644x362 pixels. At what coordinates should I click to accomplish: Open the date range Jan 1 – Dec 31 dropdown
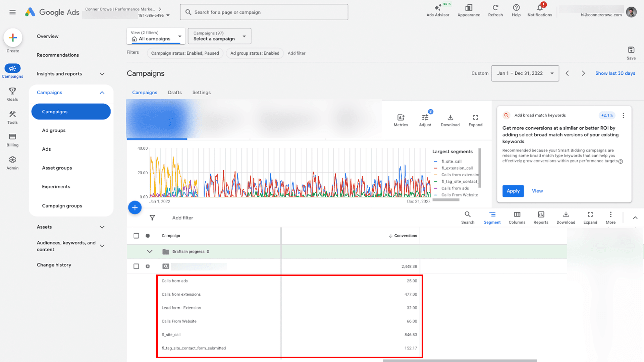[x=525, y=73]
